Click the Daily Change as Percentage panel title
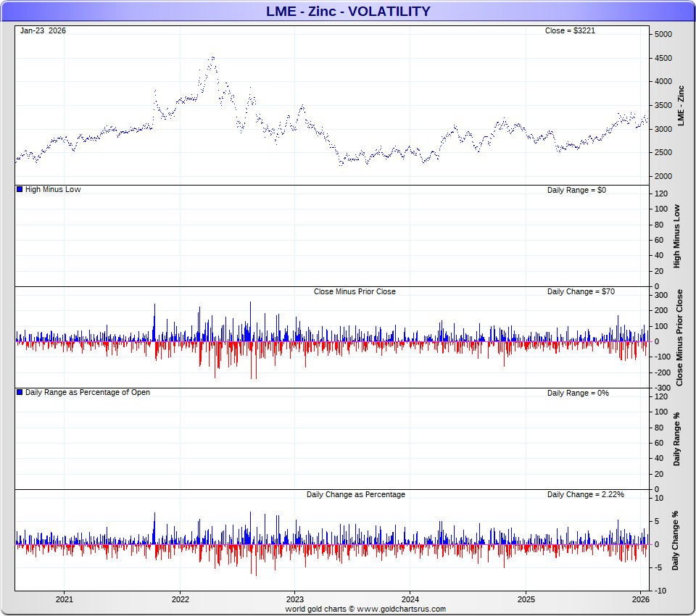 355,494
